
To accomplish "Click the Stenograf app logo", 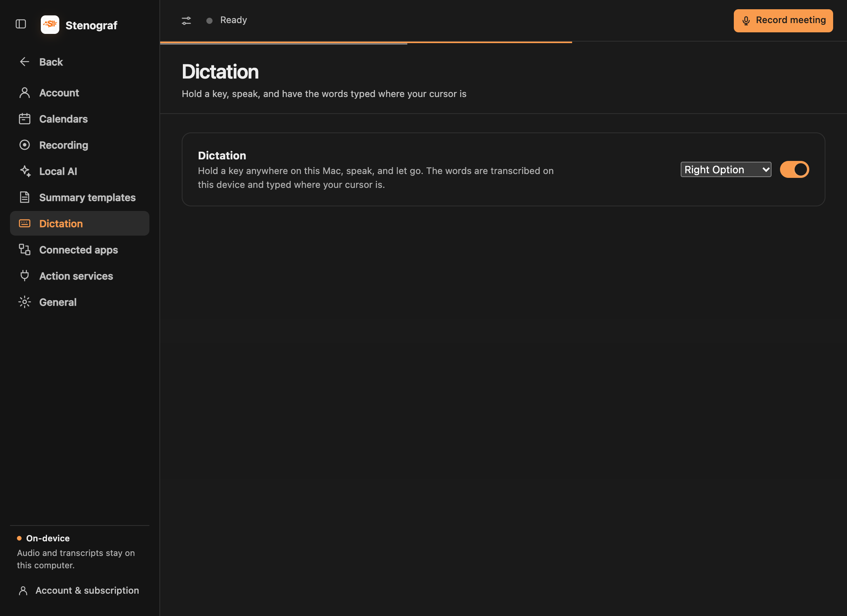I will (x=50, y=25).
